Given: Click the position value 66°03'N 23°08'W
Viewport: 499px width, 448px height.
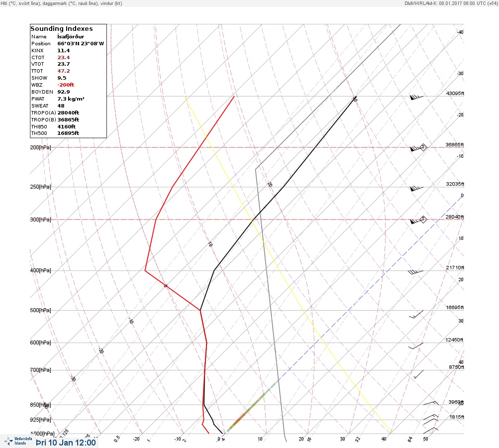Looking at the screenshot, I should point(81,44).
